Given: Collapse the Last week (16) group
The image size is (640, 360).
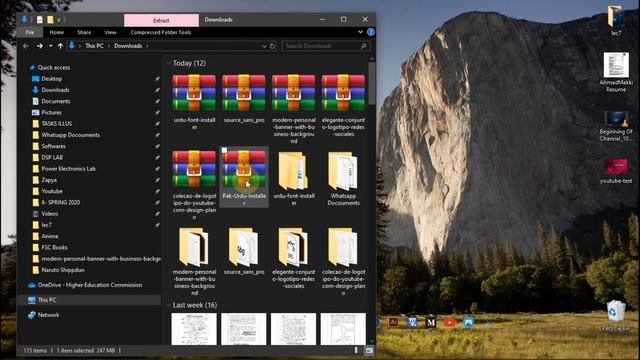Looking at the screenshot, I should click(169, 305).
